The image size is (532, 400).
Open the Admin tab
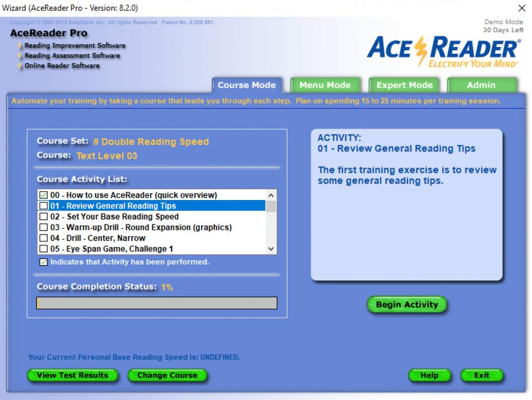point(482,85)
